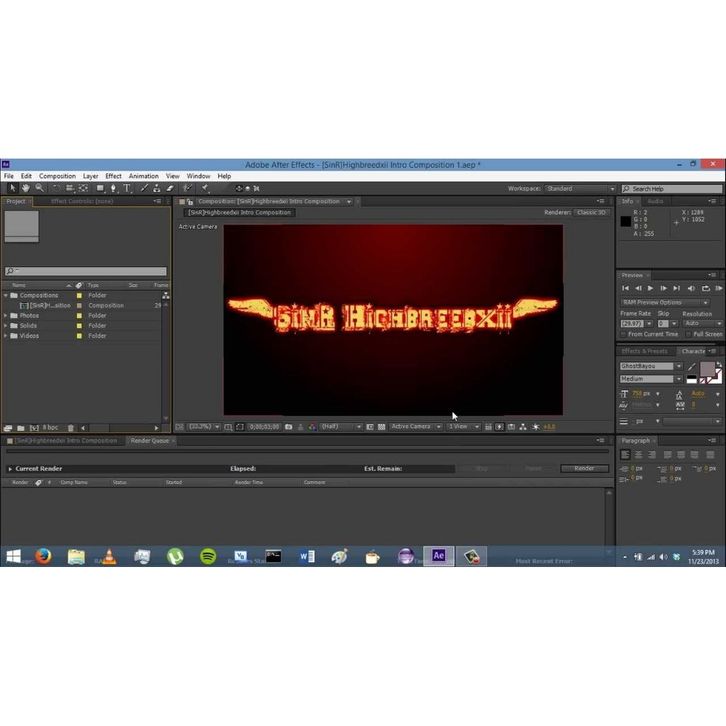The width and height of the screenshot is (726, 726).
Task: Collapse the Compositions folder
Action: click(x=7, y=296)
